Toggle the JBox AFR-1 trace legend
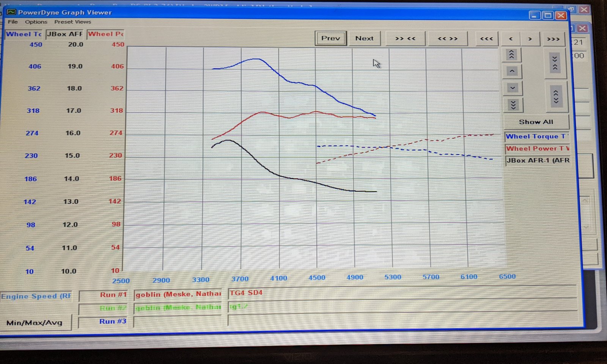This screenshot has height=364, width=607. (538, 160)
